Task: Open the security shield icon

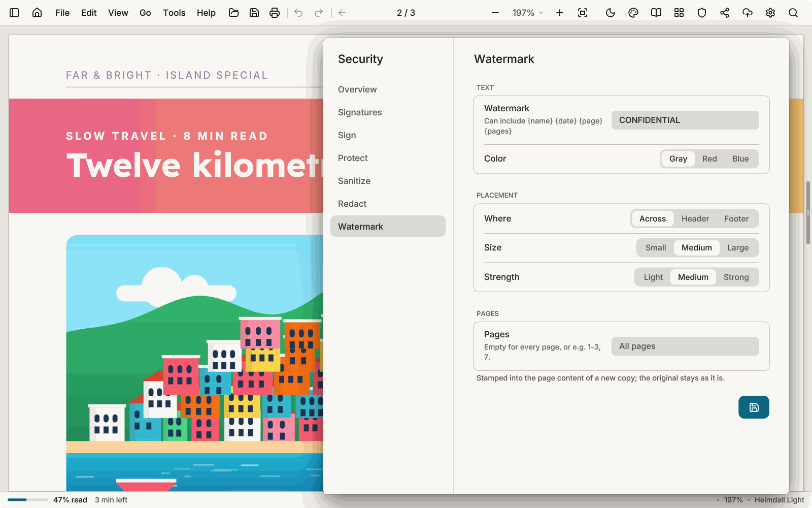Action: point(702,13)
